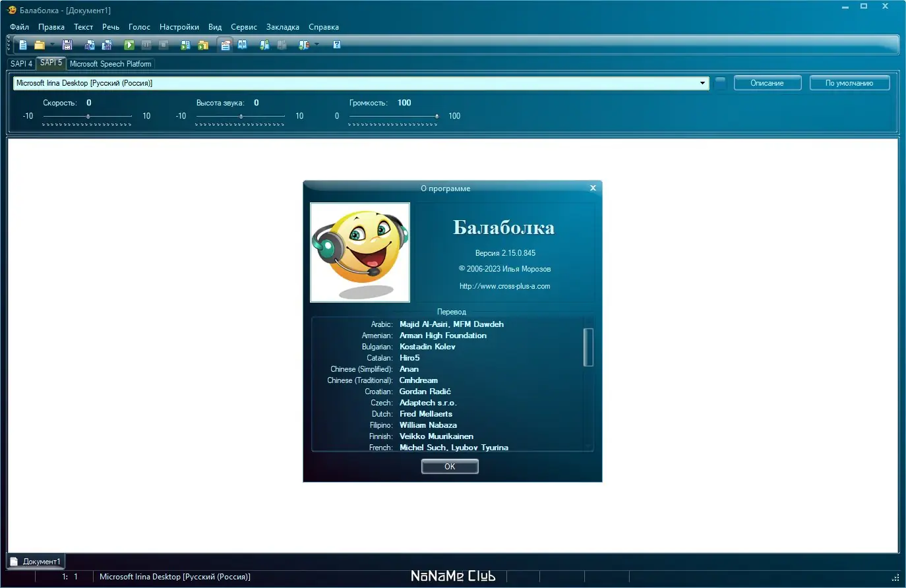Maximize the Балаболка main window

(x=864, y=7)
